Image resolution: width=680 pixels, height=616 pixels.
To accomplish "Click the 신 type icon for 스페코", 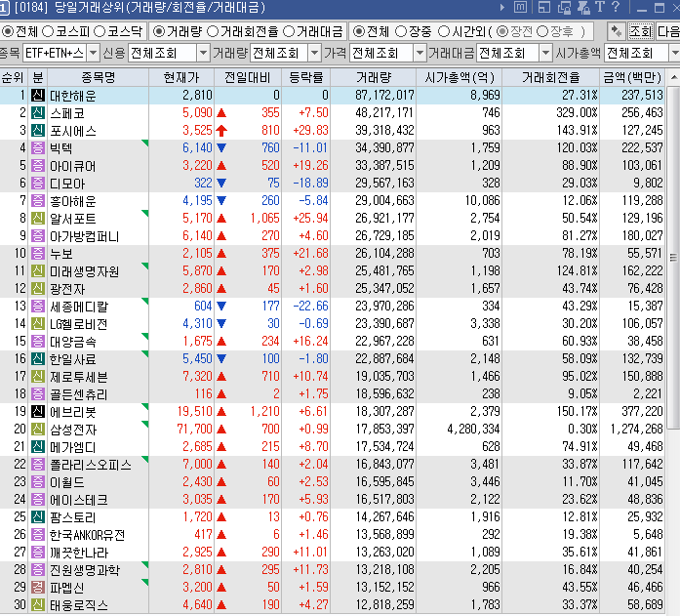I will coord(38,113).
